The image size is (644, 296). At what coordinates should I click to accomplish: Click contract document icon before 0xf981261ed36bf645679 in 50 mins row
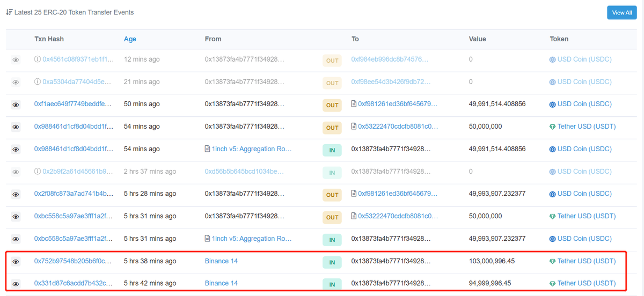(x=354, y=104)
